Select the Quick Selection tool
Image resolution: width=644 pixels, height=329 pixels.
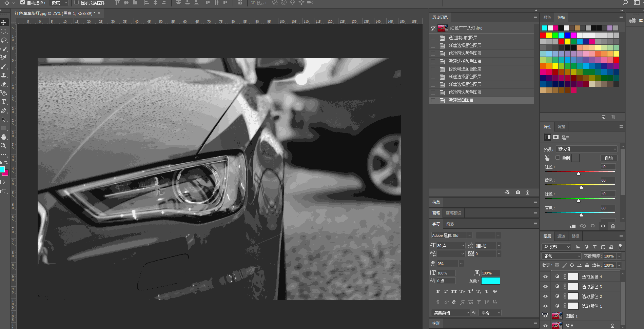tap(4, 49)
